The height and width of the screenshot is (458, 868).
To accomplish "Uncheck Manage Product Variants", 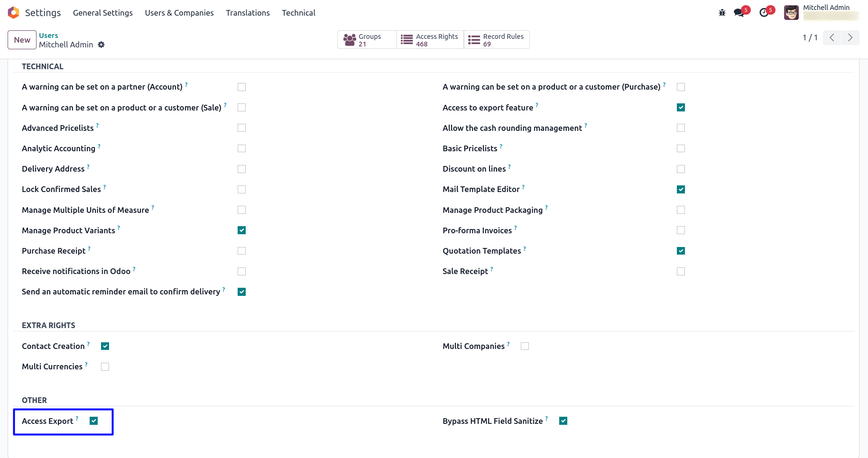I will click(241, 230).
